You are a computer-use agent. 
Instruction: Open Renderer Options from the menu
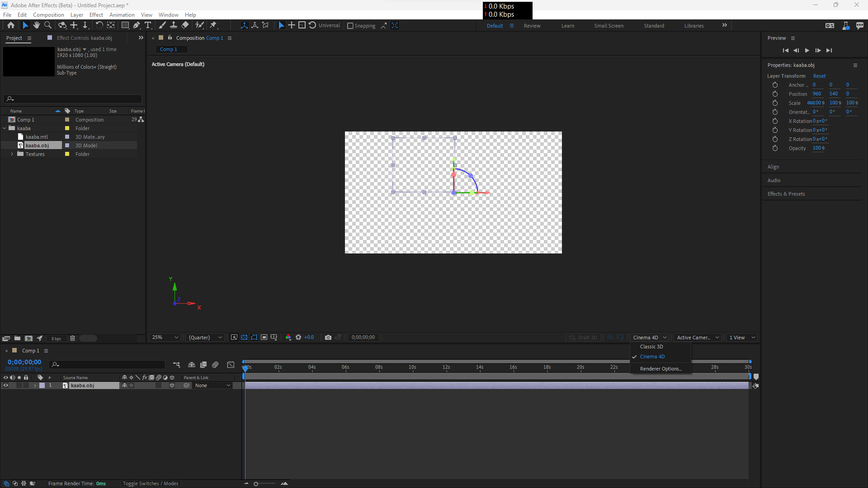click(x=660, y=368)
